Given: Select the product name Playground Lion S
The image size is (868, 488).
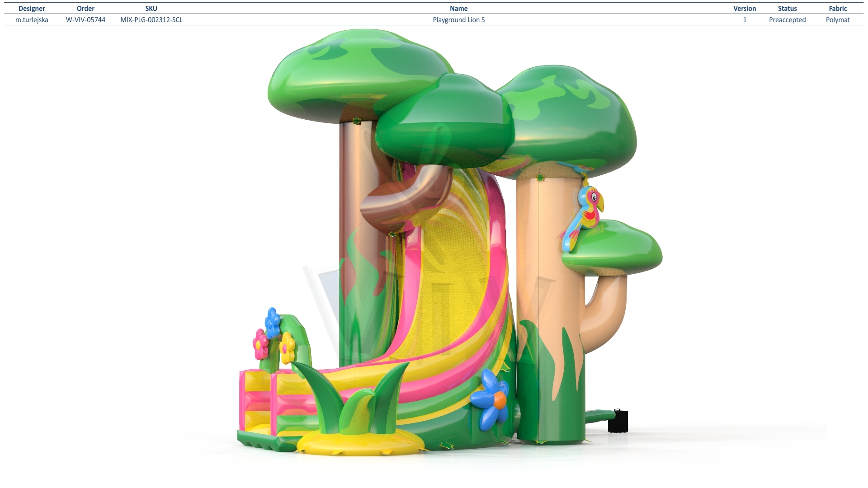Looking at the screenshot, I should (458, 20).
